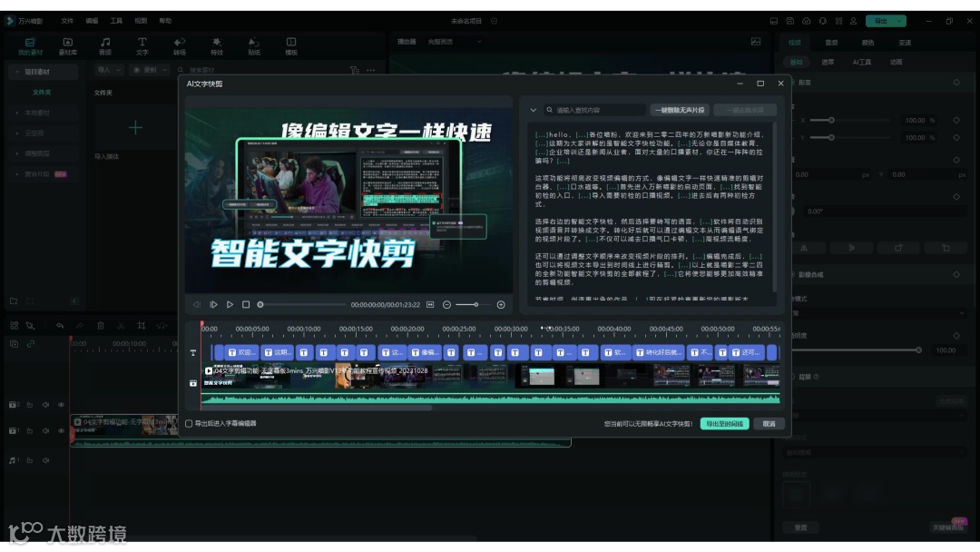Select the 文字 (Titles) panel icon
The image size is (980, 552).
(x=142, y=45)
